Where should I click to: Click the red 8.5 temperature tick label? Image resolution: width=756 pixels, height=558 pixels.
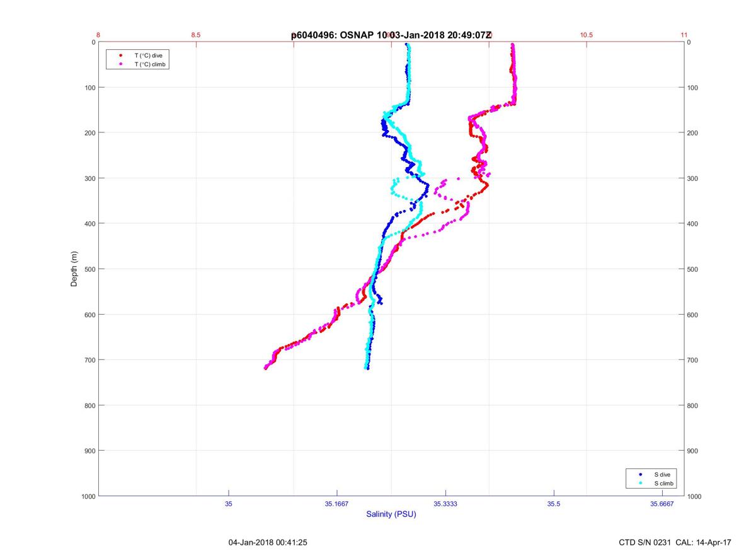(196, 35)
